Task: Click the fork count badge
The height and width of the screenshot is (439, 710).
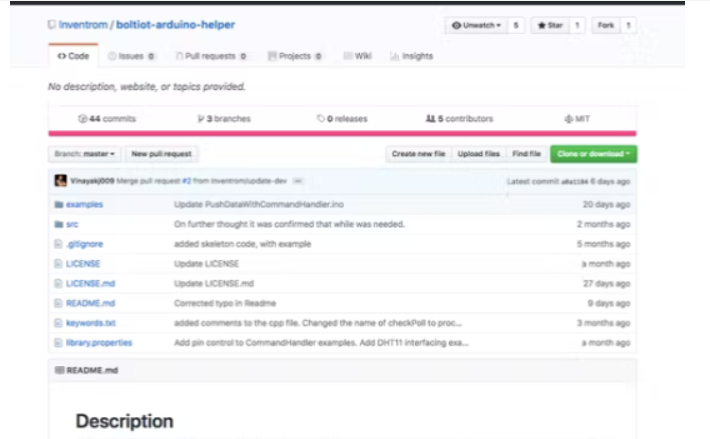Action: click(628, 25)
